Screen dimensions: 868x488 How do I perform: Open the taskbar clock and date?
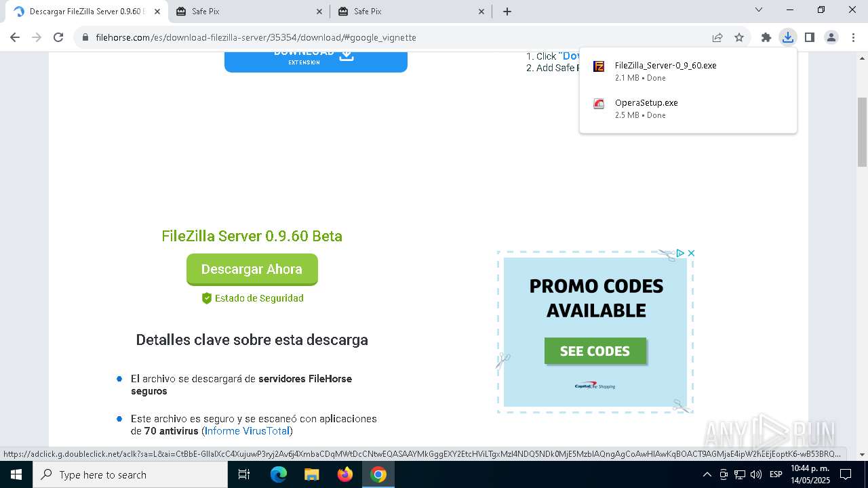pyautogui.click(x=810, y=474)
